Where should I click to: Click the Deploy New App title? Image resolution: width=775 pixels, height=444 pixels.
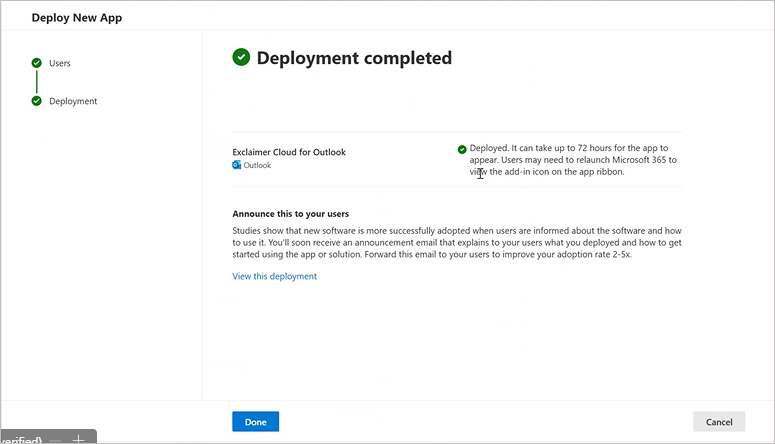77,18
